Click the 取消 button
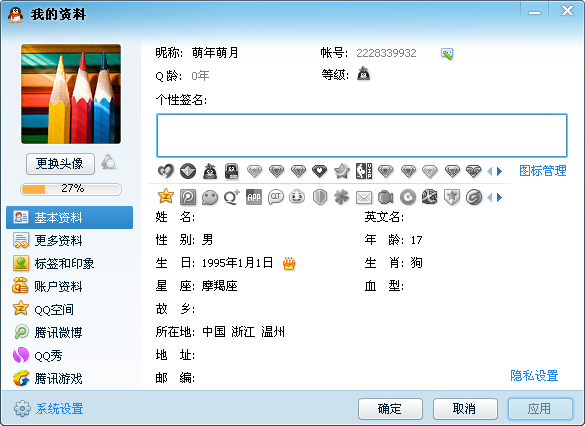This screenshot has height=426, width=585. 465,409
